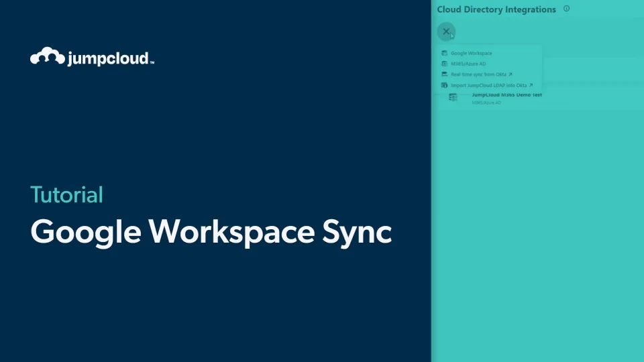
Task: Click the directory icon of the M365 Demo Test row
Action: pos(453,97)
